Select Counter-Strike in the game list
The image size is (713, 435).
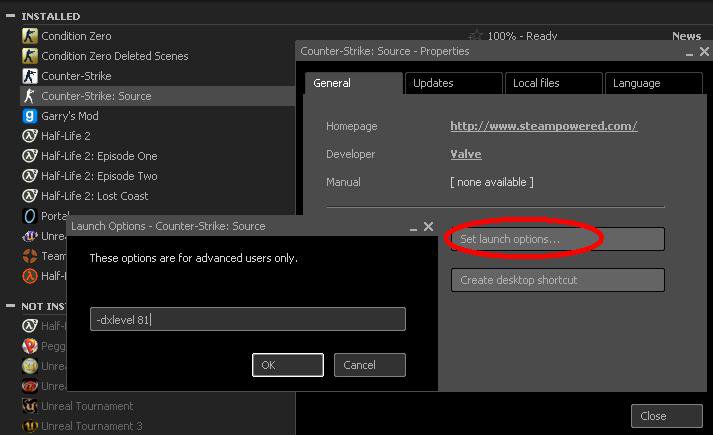click(x=76, y=76)
